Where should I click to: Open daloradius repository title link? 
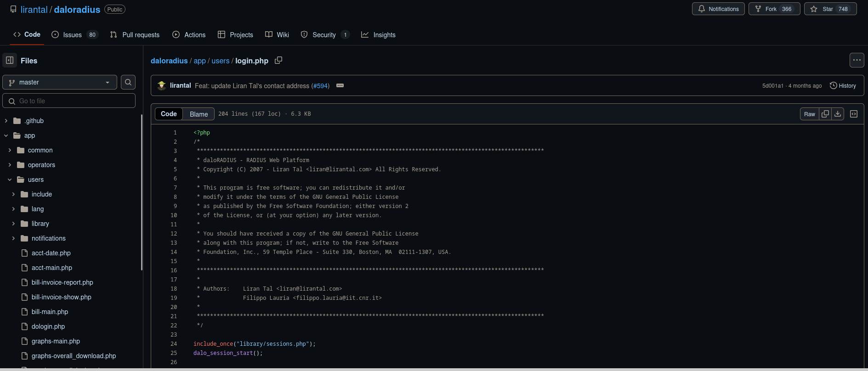[x=77, y=10]
